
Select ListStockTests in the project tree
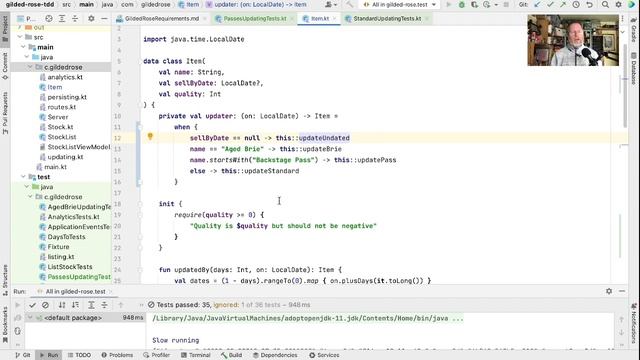pyautogui.click(x=70, y=267)
